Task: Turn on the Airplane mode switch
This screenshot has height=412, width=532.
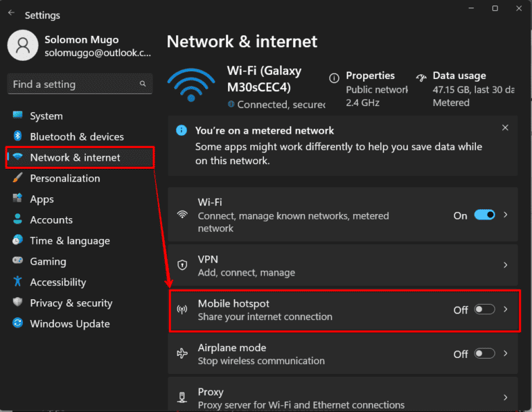Action: point(484,353)
